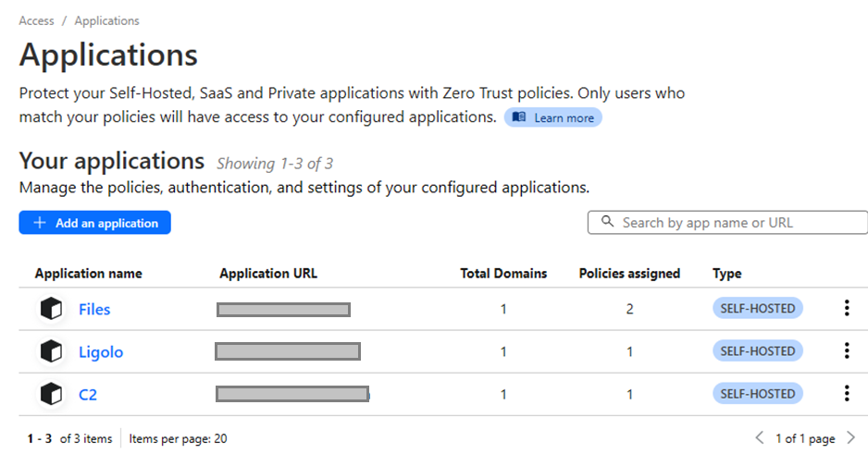Open the Ligolo application
868x454 pixels.
(101, 352)
